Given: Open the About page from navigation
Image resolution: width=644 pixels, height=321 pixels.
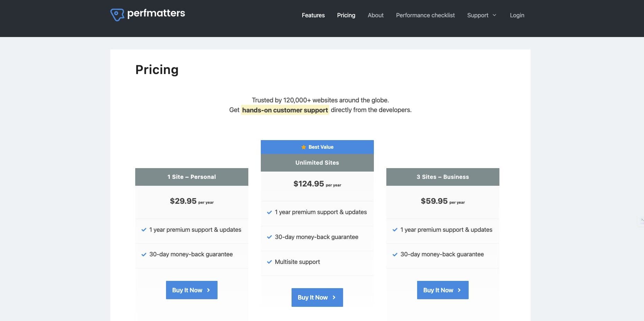Looking at the screenshot, I should click(x=376, y=15).
